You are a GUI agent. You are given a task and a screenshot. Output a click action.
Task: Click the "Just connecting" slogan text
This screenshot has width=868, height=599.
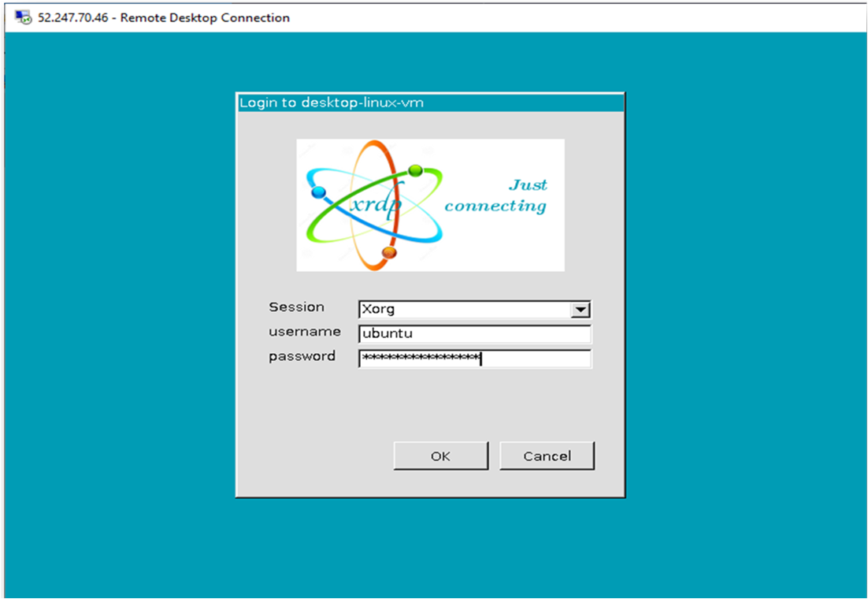(495, 195)
